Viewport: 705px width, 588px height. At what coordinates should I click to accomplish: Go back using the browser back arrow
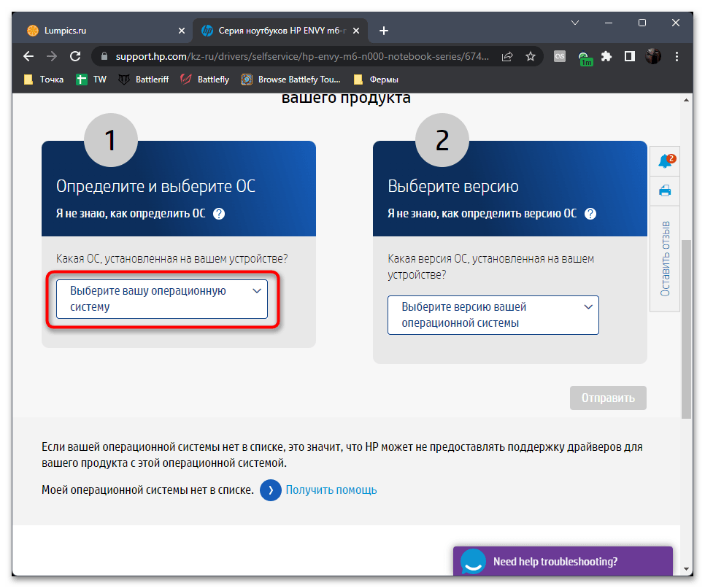[x=28, y=57]
